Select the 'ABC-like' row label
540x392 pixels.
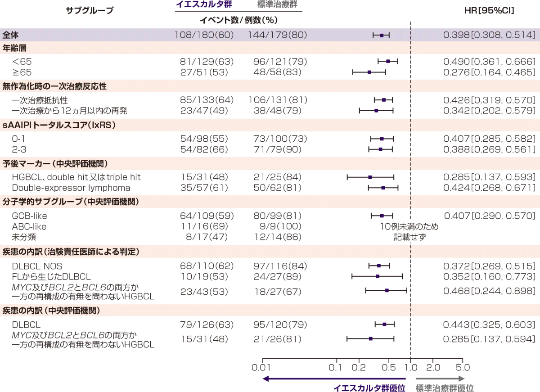pyautogui.click(x=29, y=226)
